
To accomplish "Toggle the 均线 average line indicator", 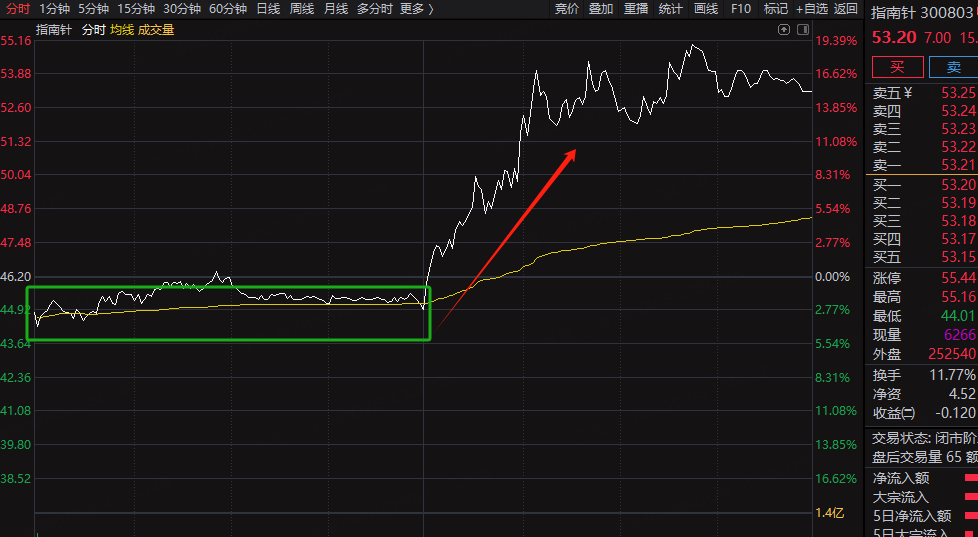I will pyautogui.click(x=122, y=30).
